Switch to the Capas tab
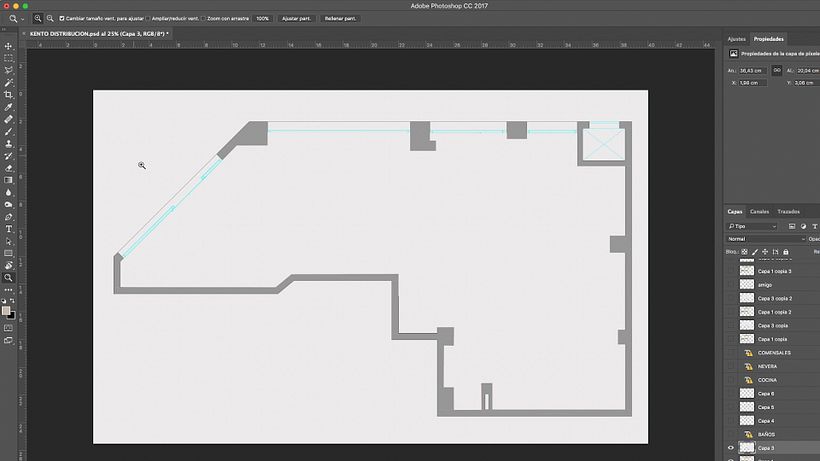 pyautogui.click(x=735, y=212)
